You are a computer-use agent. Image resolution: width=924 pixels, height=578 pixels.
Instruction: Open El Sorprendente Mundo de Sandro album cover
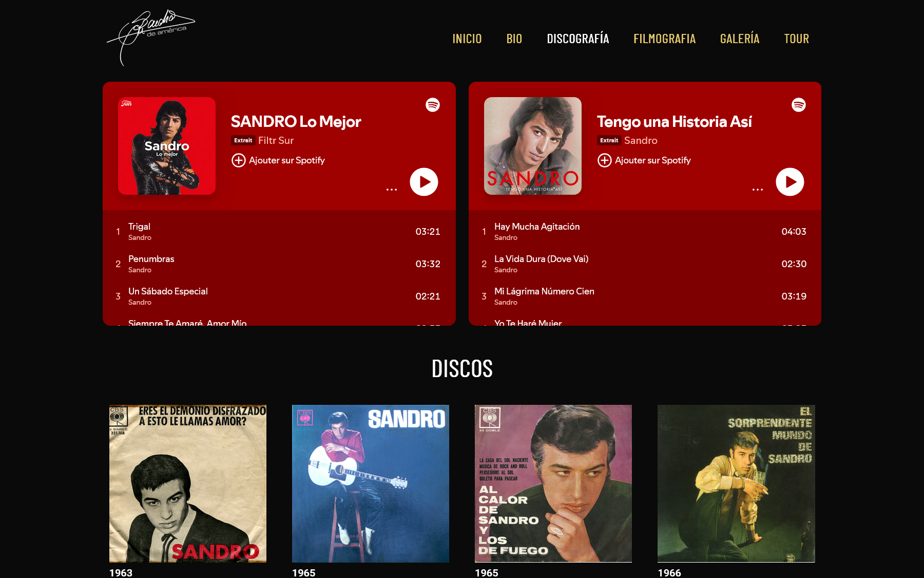(x=736, y=483)
